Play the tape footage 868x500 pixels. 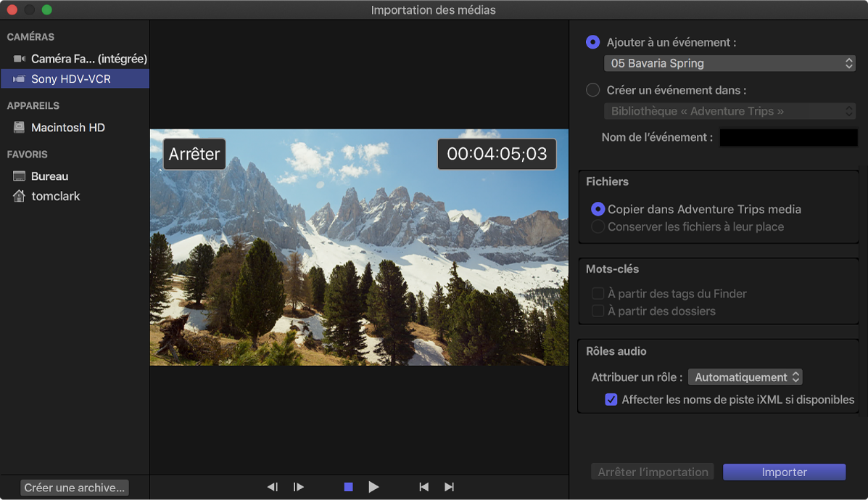pyautogui.click(x=373, y=487)
